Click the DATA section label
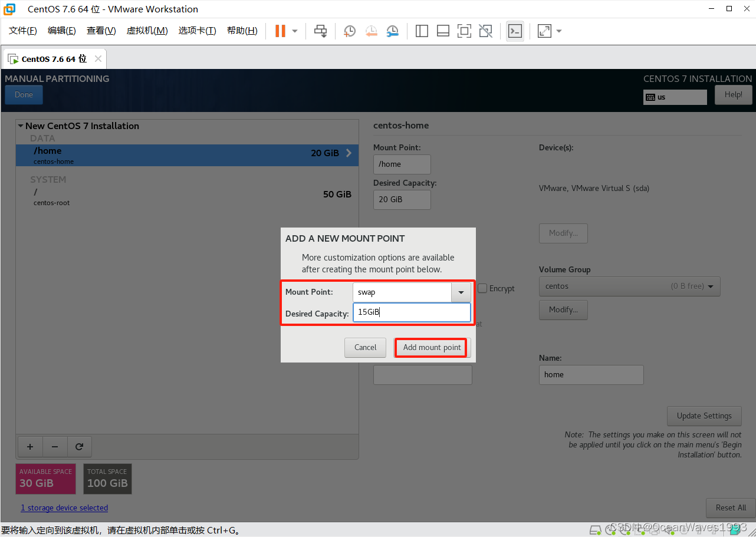 click(x=42, y=139)
